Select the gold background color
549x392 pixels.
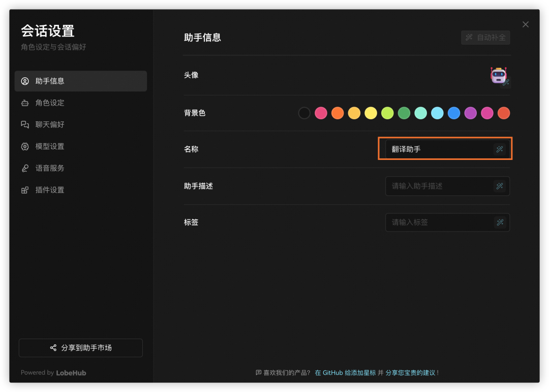(x=354, y=113)
